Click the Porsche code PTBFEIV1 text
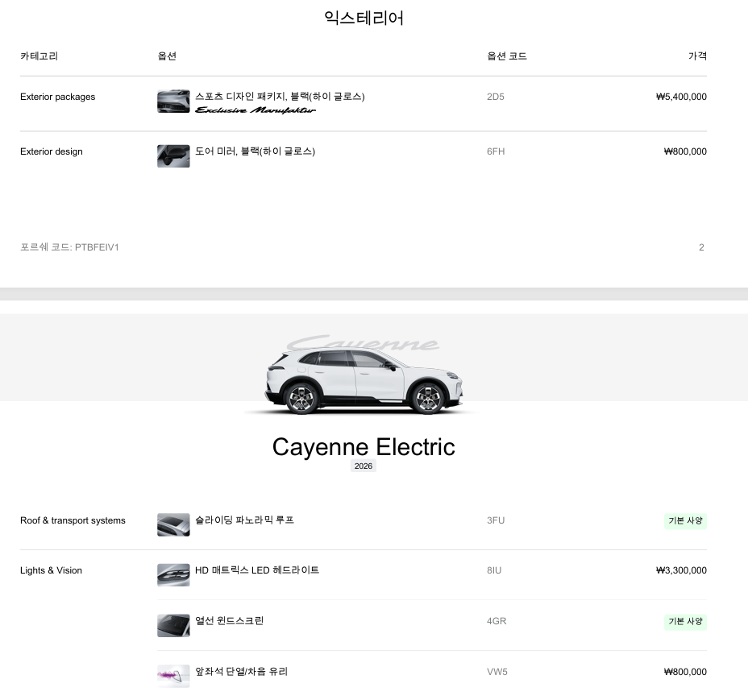This screenshot has width=748, height=700. pos(69,247)
